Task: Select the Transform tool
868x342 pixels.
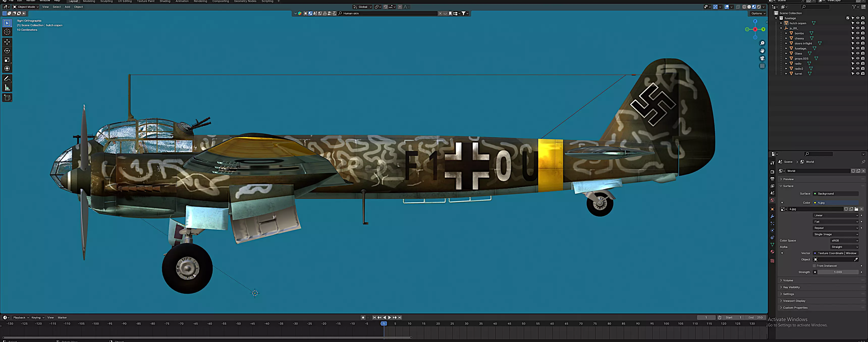Action: click(7, 68)
